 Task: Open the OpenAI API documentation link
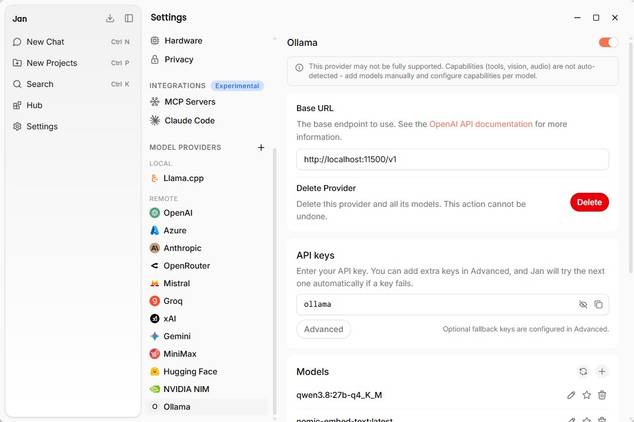[481, 124]
